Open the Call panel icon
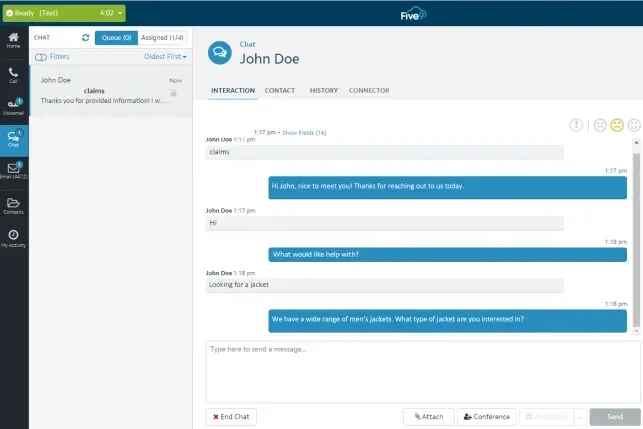Viewport: 643px width, 429px height. (x=13, y=75)
